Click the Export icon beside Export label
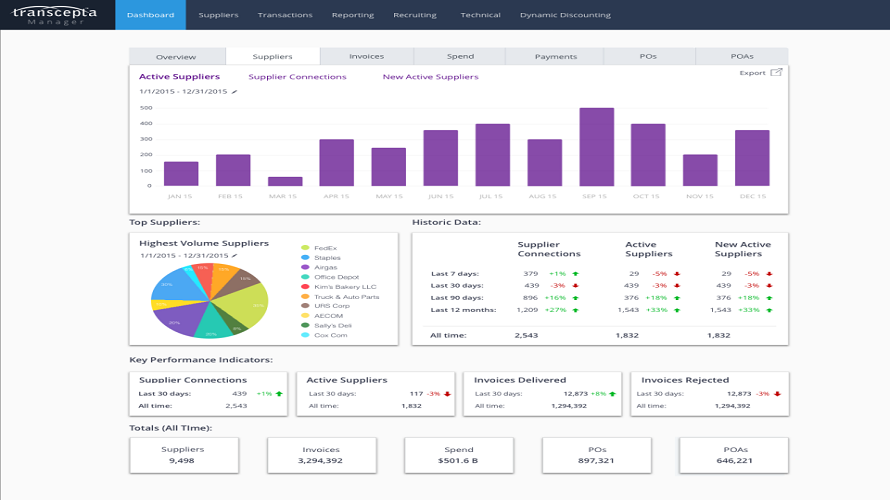 [776, 73]
